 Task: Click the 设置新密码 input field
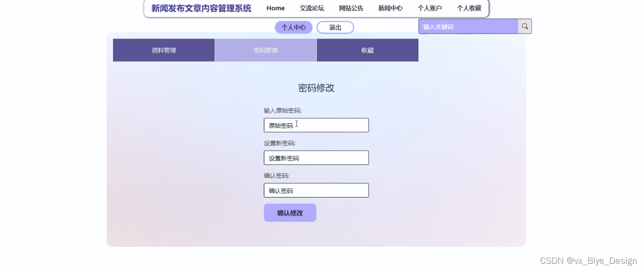pyautogui.click(x=316, y=158)
